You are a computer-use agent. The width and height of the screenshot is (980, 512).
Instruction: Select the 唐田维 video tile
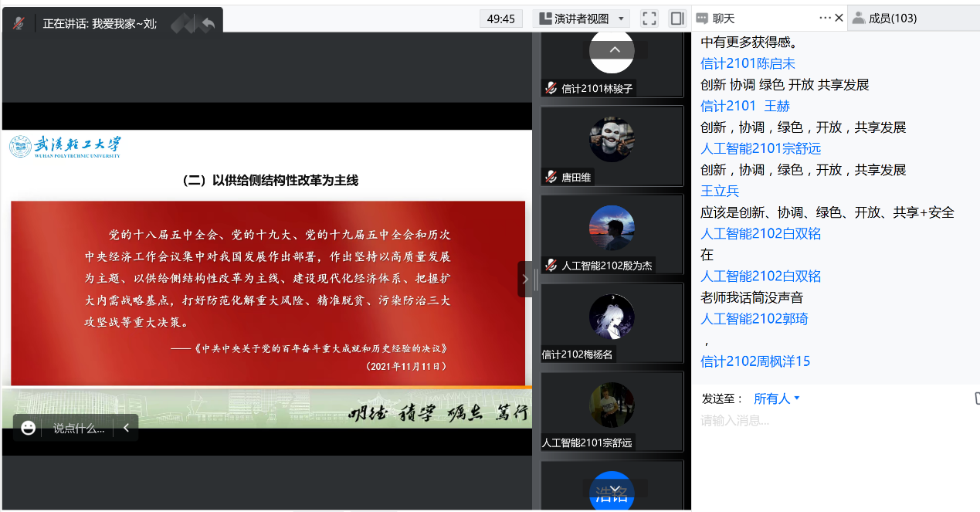coord(612,146)
